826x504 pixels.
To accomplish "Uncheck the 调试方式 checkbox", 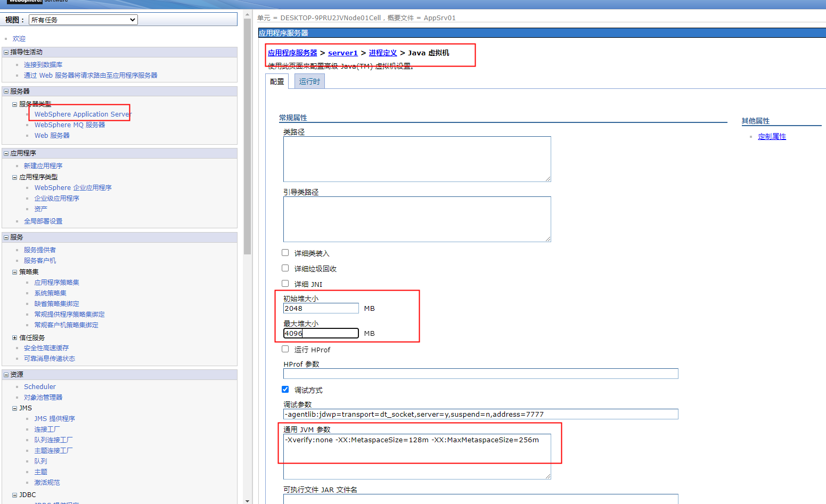I will point(285,390).
